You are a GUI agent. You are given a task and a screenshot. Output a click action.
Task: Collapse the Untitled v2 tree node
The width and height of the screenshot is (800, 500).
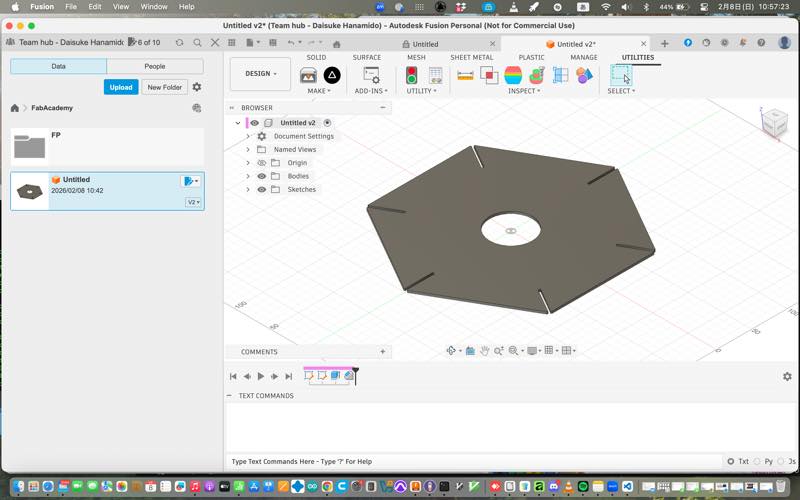[x=238, y=123]
